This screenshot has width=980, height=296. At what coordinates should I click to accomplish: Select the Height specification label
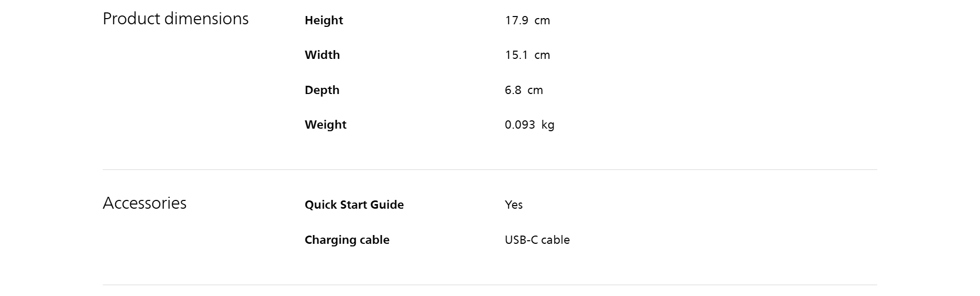pos(324,21)
